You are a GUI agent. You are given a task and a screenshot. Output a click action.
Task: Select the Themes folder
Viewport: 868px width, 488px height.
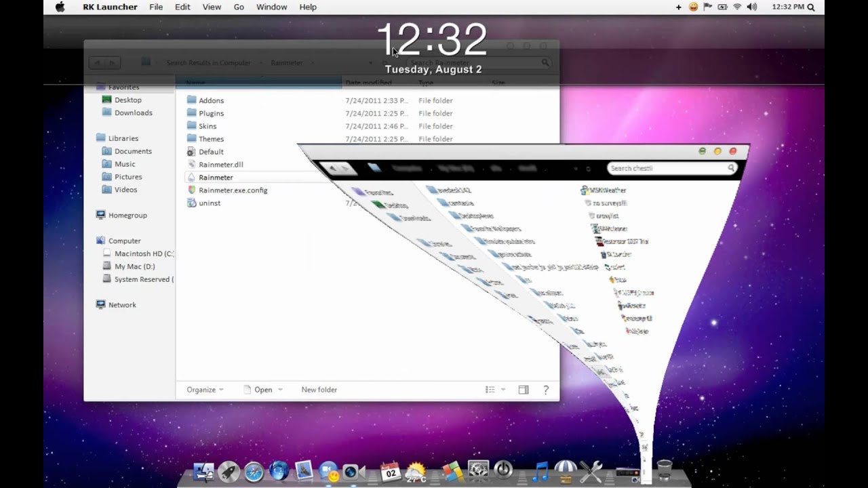click(x=205, y=139)
